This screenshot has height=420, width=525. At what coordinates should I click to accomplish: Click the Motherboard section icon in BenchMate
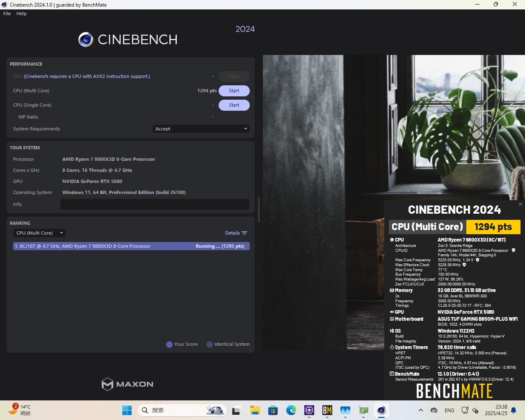[392, 319]
